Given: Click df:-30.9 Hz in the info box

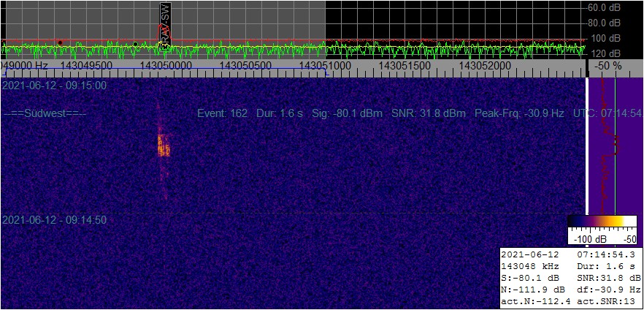Looking at the screenshot, I should click(x=609, y=289).
